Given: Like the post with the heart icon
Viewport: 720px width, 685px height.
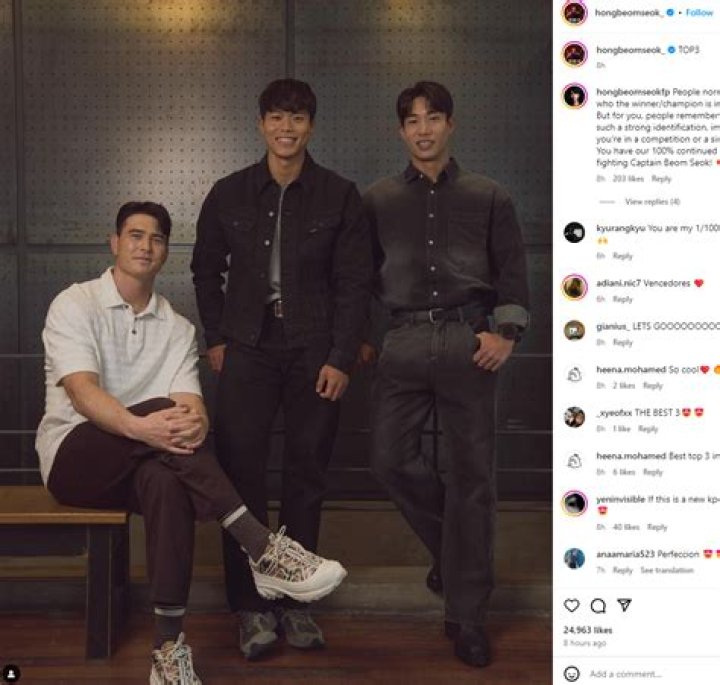Looking at the screenshot, I should [x=571, y=606].
